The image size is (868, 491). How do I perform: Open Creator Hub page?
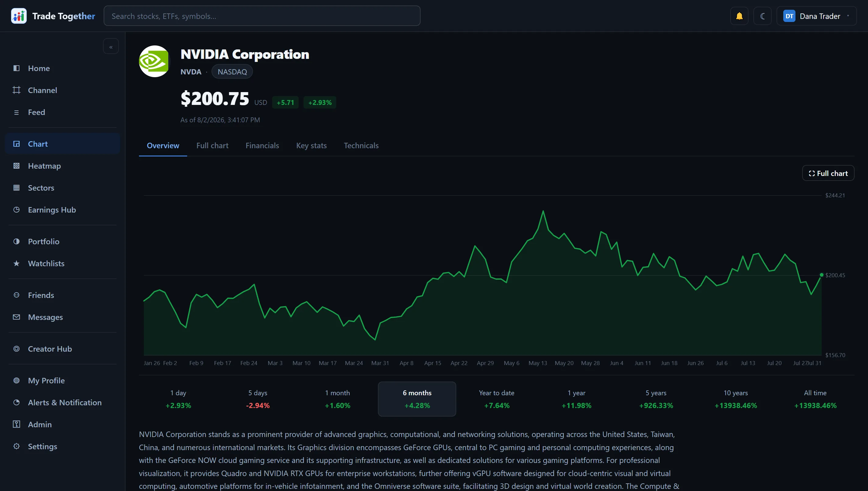tap(62, 349)
